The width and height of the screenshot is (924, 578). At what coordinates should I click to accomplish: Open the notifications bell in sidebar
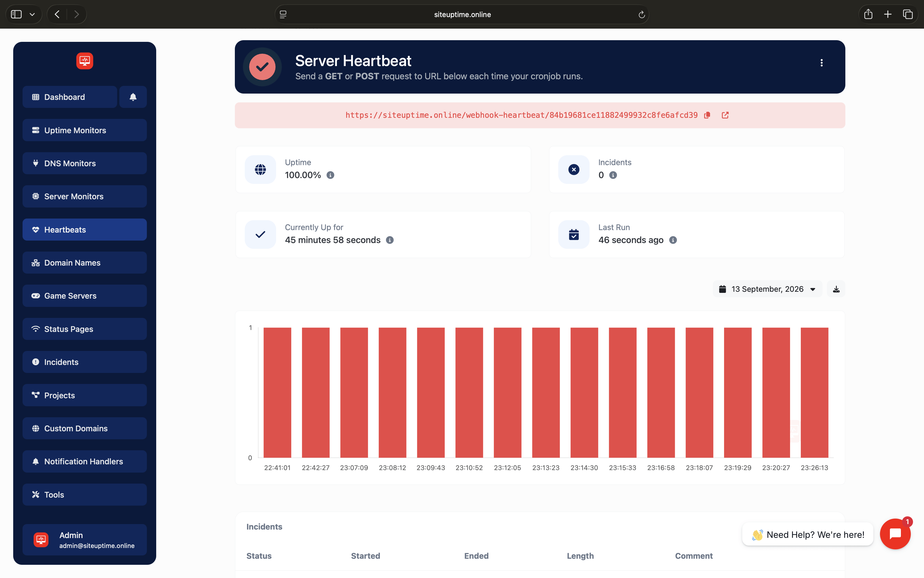click(x=133, y=97)
